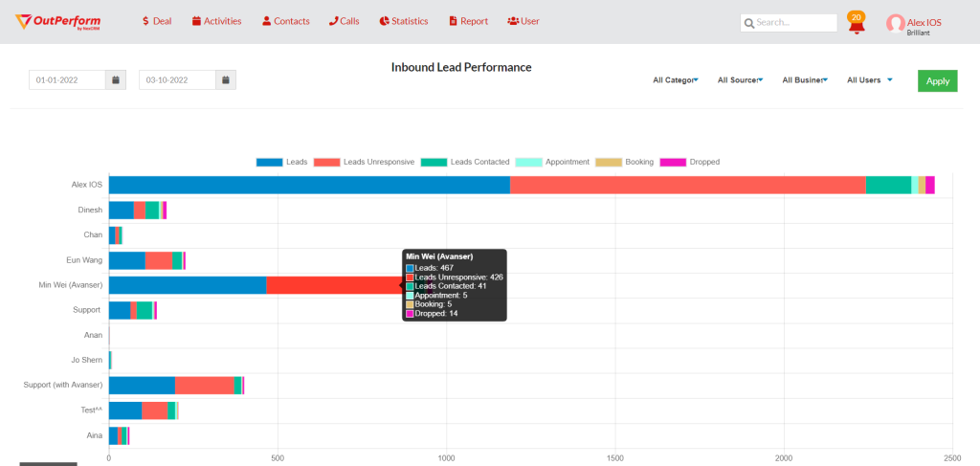Click the Alex IOS profile avatar
980x466 pixels.
895,24
